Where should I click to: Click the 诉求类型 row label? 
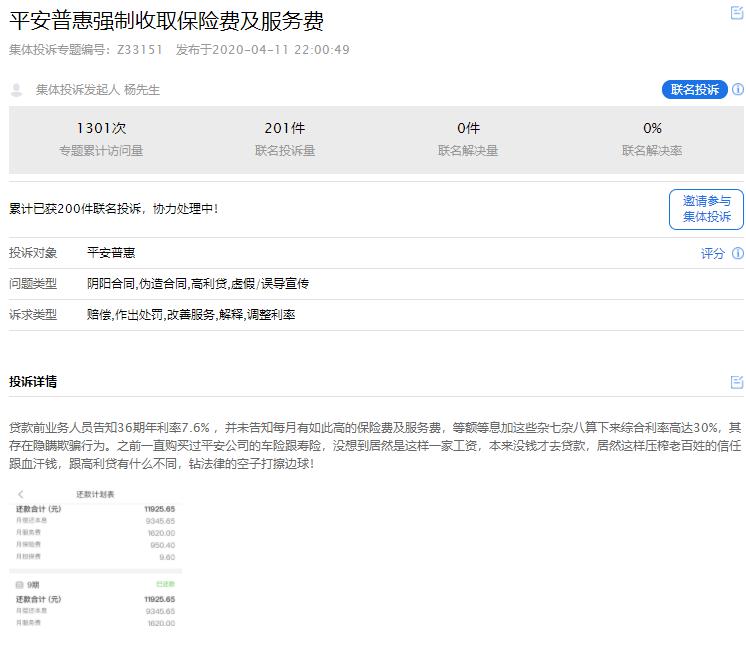(33, 315)
